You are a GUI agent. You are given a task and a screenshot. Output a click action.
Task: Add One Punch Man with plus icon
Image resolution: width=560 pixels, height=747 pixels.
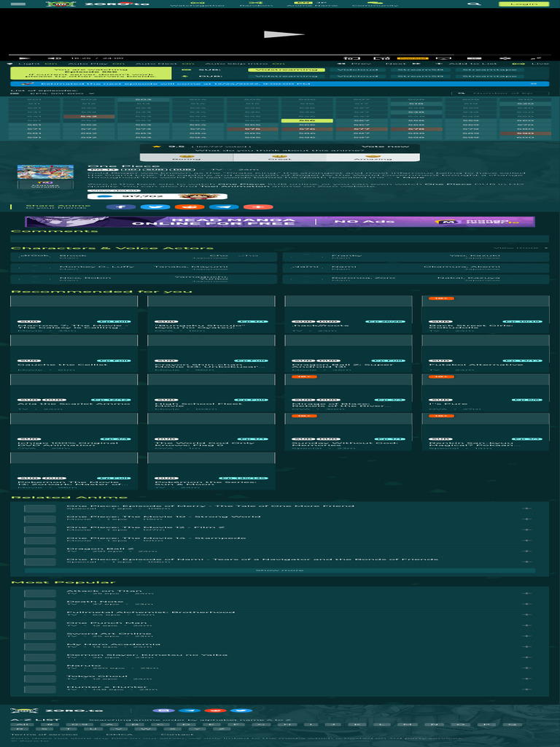pyautogui.click(x=526, y=625)
